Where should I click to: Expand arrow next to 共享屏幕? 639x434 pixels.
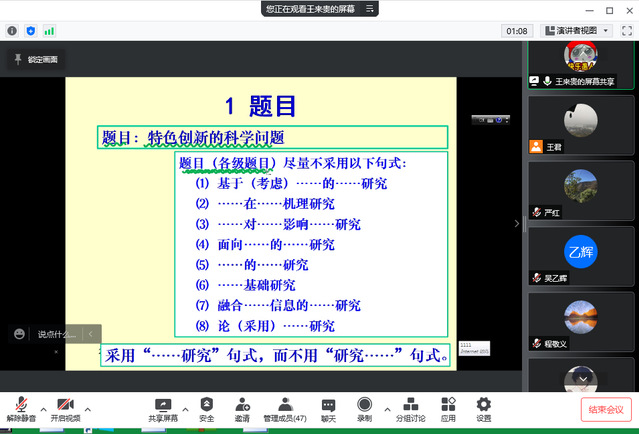tap(188, 408)
